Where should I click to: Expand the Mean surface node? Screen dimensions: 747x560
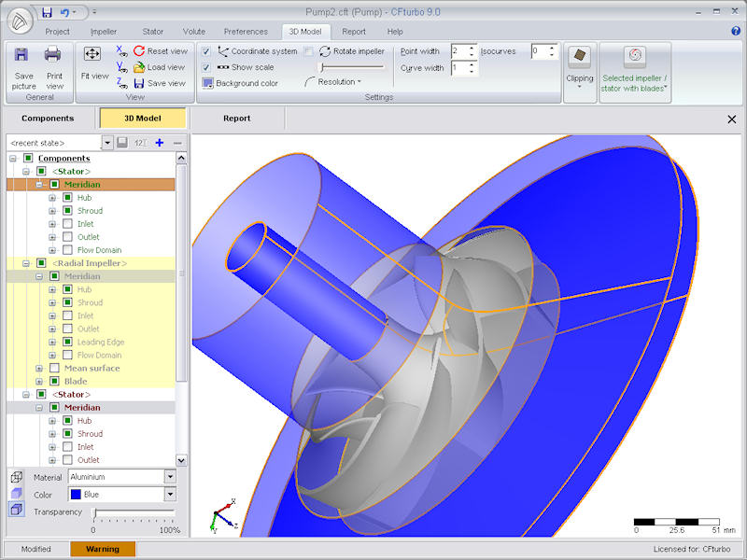click(39, 368)
